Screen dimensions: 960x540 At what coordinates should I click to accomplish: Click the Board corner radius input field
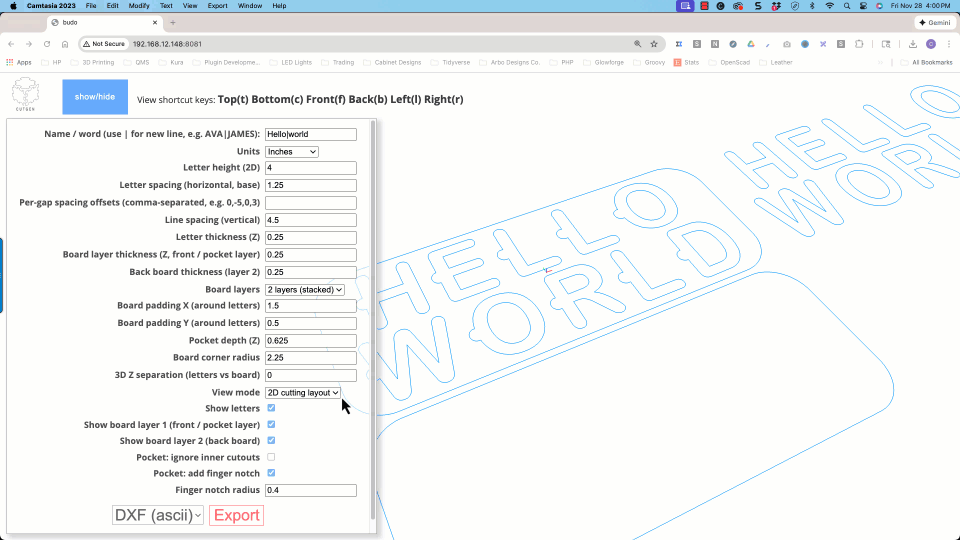pos(311,358)
